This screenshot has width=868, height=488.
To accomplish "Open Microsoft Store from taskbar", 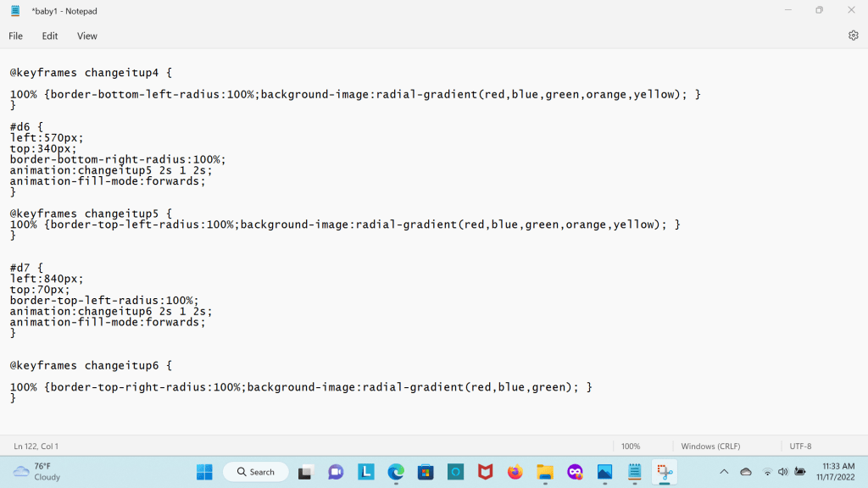I will [426, 472].
